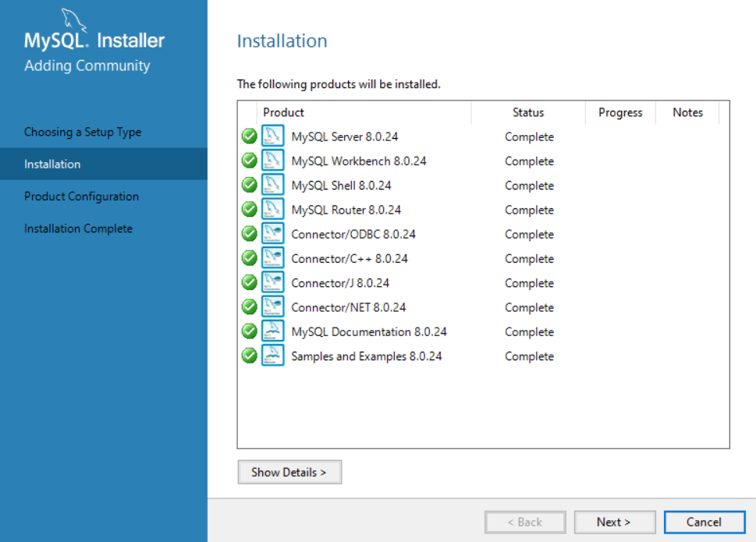Click the Complete status of MySQL Workbench
756x542 pixels.
pyautogui.click(x=529, y=161)
